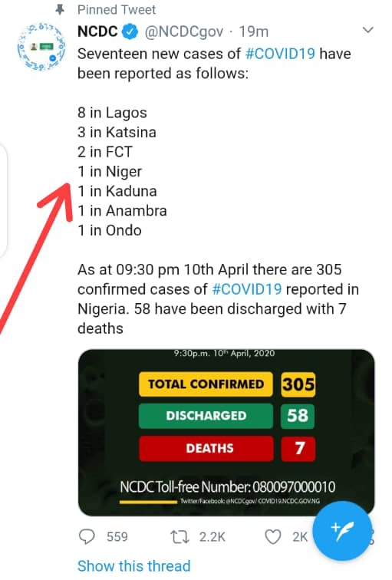Tap the 2.2K retweets count
The image size is (392, 580).
click(212, 537)
